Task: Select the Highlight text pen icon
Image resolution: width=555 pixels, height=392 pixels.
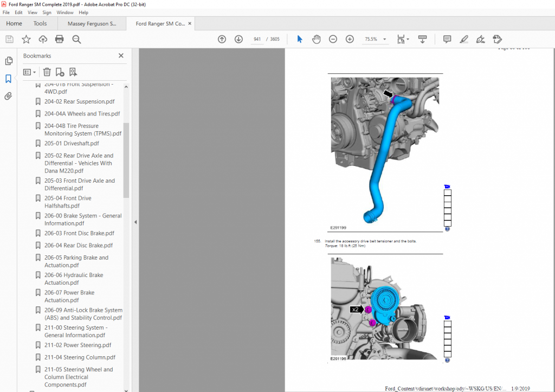Action: [x=464, y=39]
